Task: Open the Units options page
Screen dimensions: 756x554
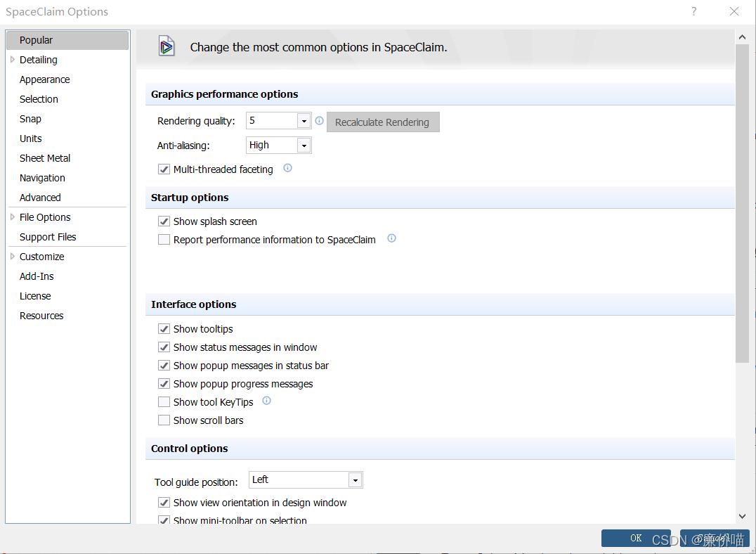Action: coord(30,138)
